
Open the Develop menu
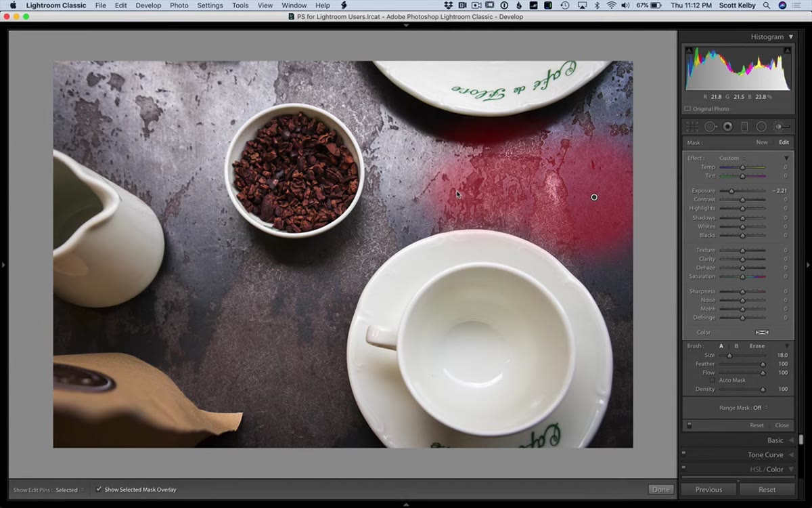148,5
